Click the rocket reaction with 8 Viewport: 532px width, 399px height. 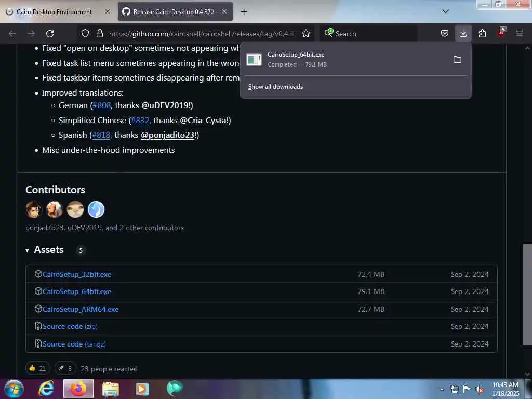tap(65, 368)
